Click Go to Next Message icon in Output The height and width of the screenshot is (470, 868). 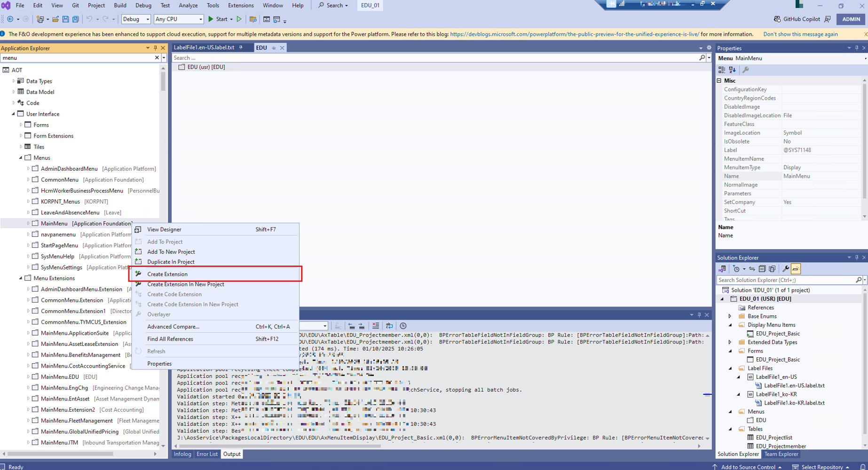(362, 326)
